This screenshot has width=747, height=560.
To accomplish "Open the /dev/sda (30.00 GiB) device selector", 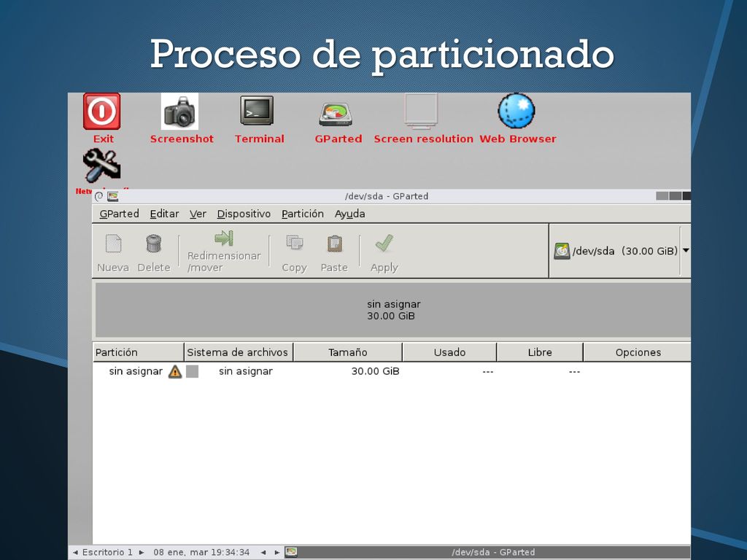I will pos(620,251).
